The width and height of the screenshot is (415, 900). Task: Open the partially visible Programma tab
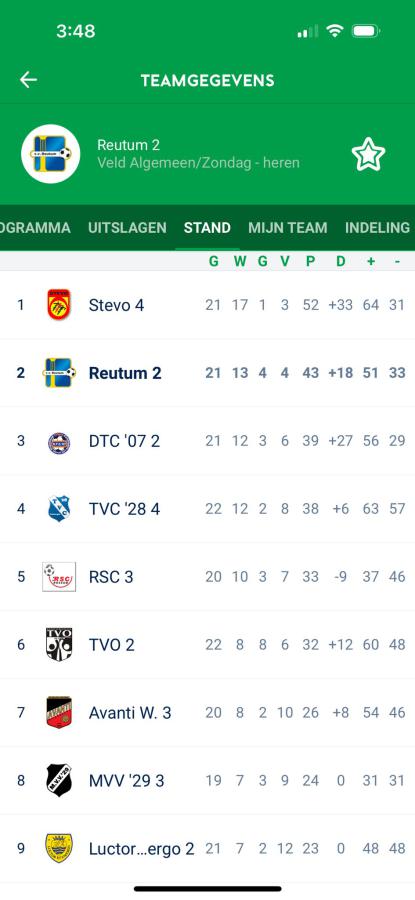tap(35, 228)
